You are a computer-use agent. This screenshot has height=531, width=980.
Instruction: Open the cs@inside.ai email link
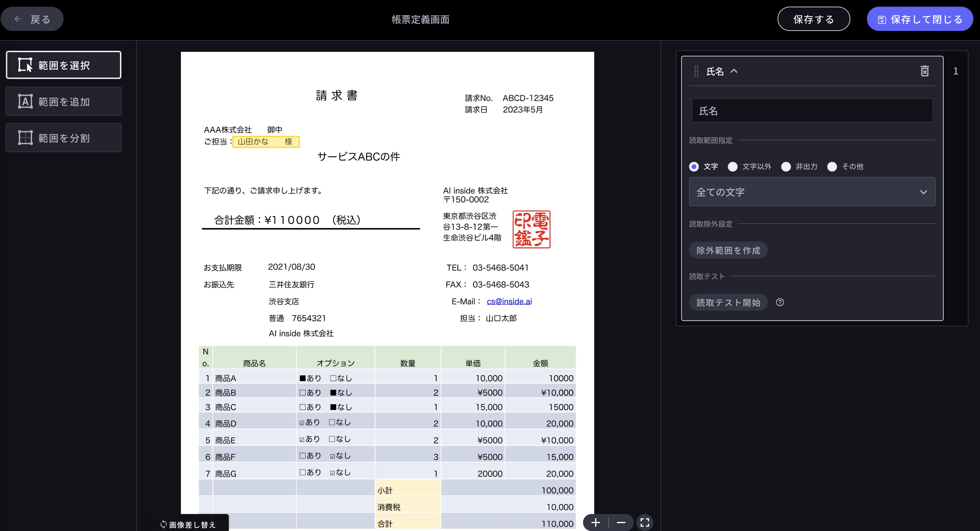(509, 301)
